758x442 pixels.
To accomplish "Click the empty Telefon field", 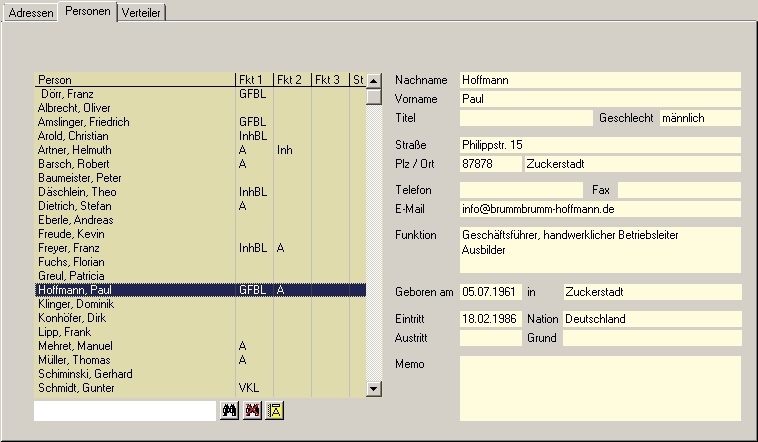I will pyautogui.click(x=520, y=190).
